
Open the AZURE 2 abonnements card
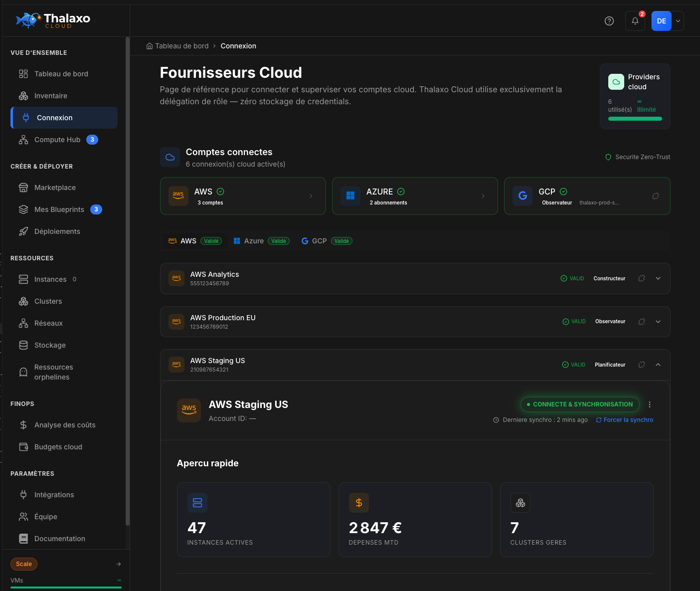[x=415, y=196]
